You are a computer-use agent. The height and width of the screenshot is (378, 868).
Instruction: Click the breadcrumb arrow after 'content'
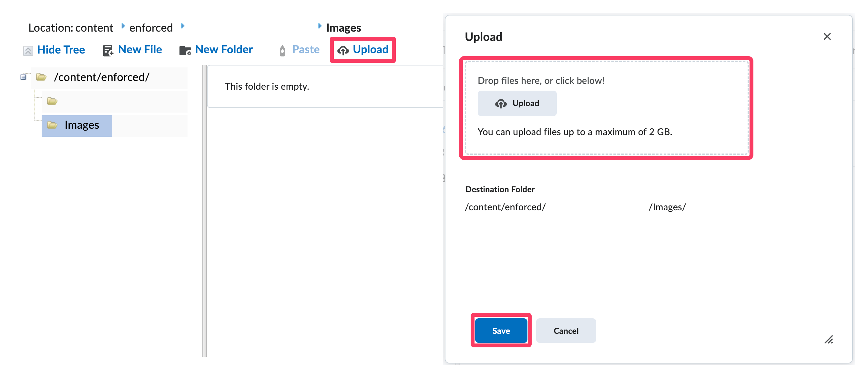pyautogui.click(x=123, y=26)
